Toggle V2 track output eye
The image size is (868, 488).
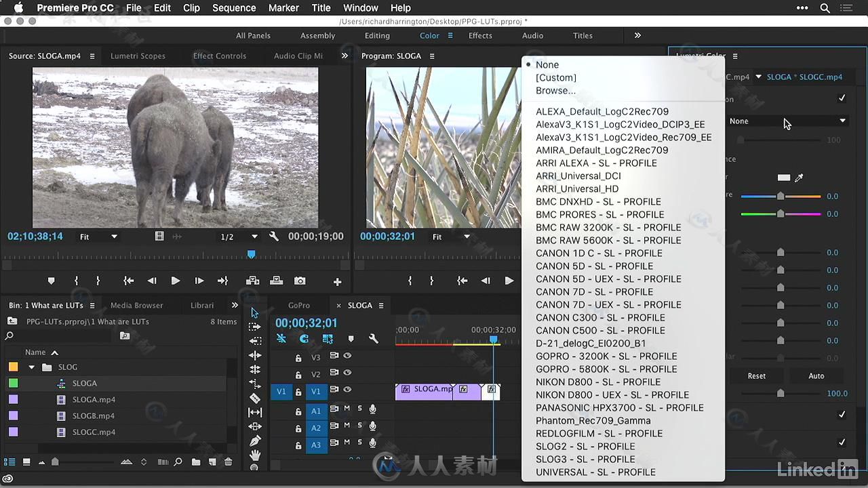tap(348, 373)
